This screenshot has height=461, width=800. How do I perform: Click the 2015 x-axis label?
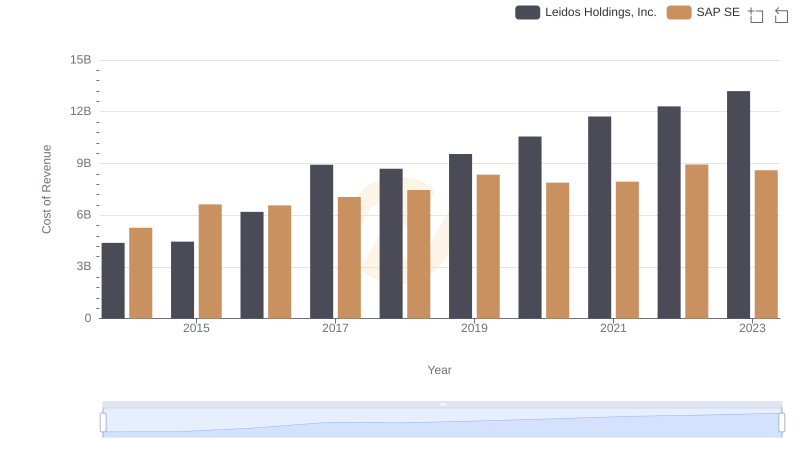click(x=196, y=328)
